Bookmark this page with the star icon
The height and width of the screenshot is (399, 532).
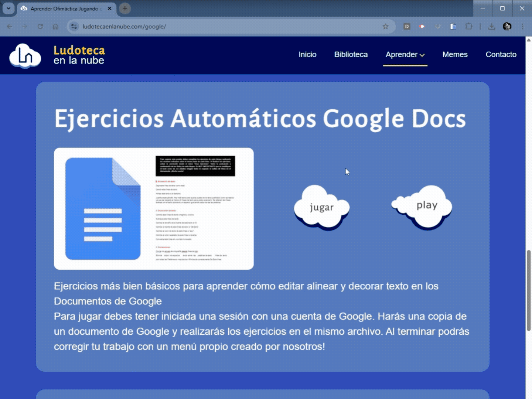386,26
